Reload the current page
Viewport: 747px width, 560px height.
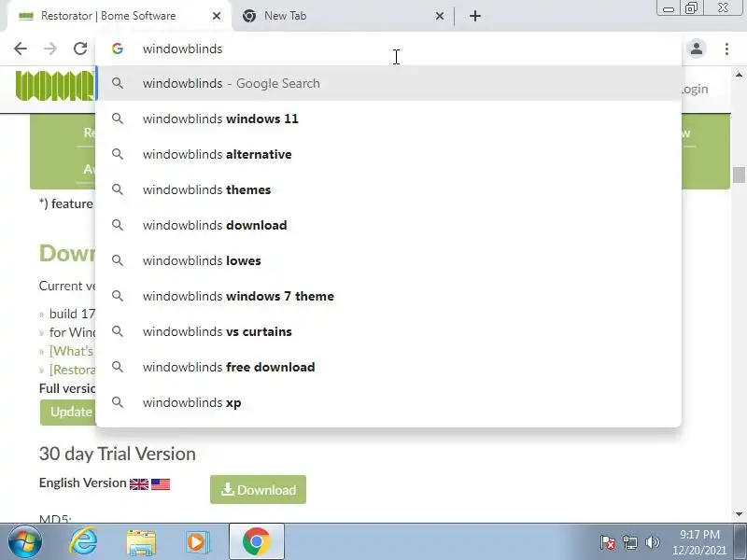(x=80, y=49)
